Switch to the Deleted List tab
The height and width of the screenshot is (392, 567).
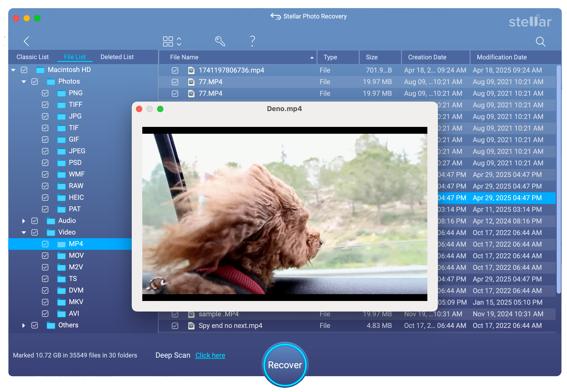(117, 57)
